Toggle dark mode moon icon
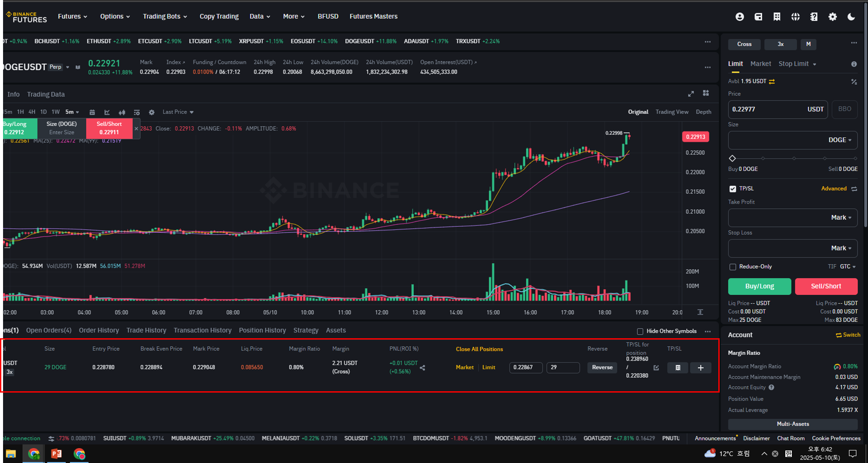This screenshot has height=463, width=868. click(x=851, y=17)
